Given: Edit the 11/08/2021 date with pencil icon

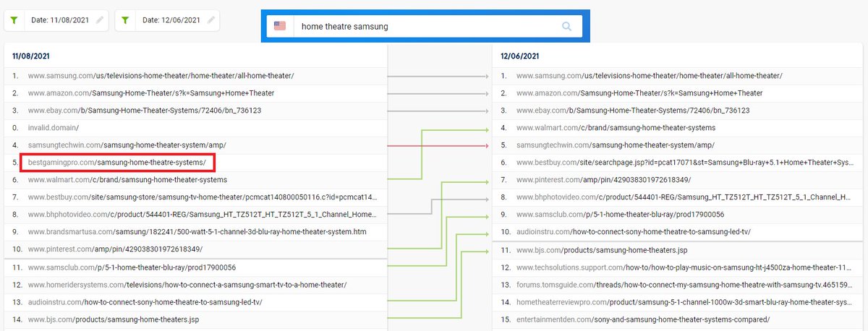Looking at the screenshot, I should point(100,20).
